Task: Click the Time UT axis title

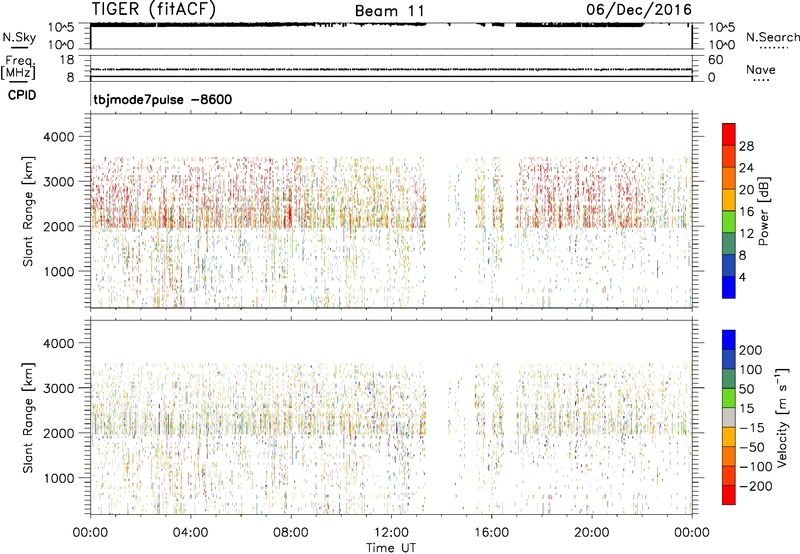Action: point(391,548)
